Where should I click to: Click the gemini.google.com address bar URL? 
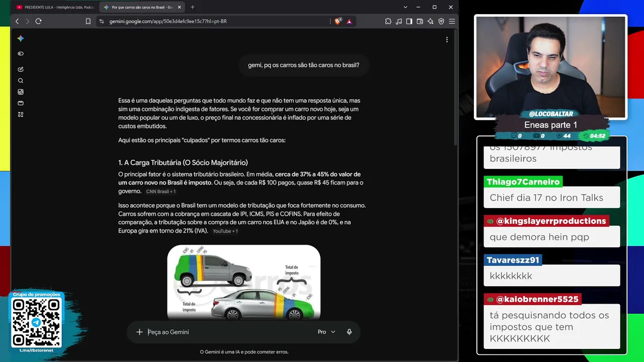(x=168, y=22)
